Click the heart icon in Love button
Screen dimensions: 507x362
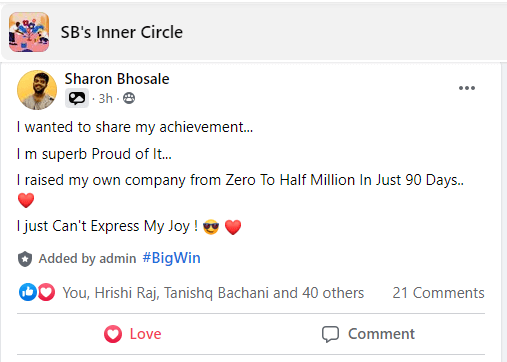(x=113, y=334)
